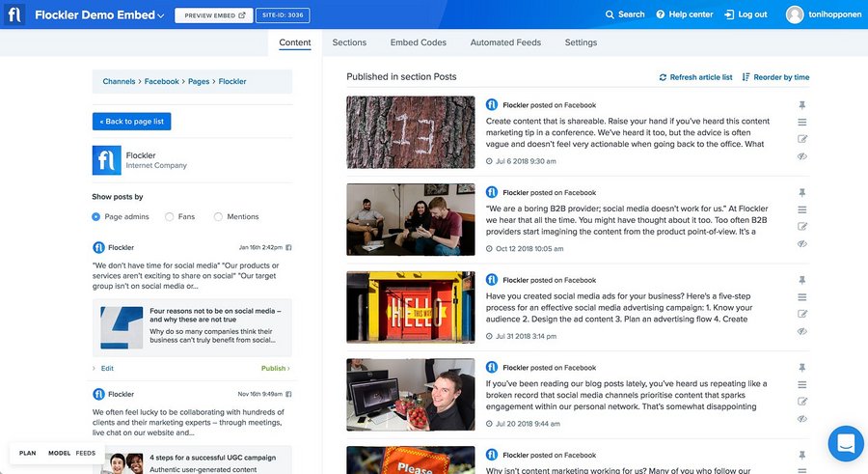Click the MODEL label in the bottom bar

(x=59, y=454)
